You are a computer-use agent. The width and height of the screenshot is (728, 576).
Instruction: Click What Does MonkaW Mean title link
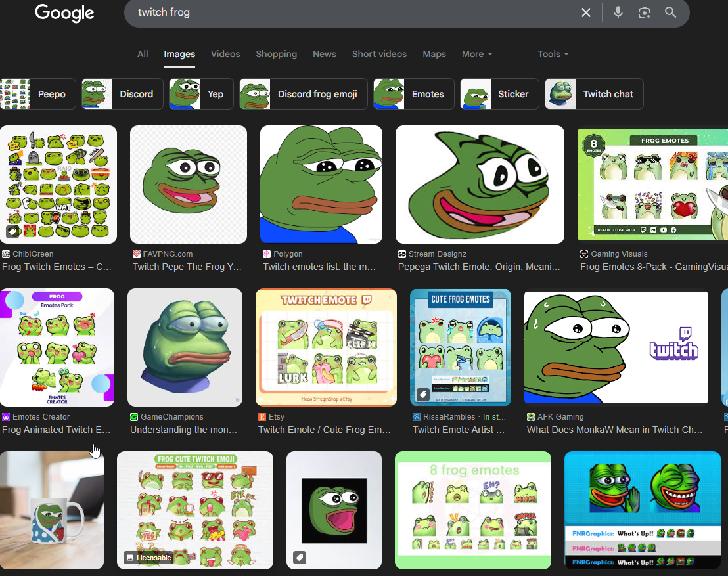[614, 430]
